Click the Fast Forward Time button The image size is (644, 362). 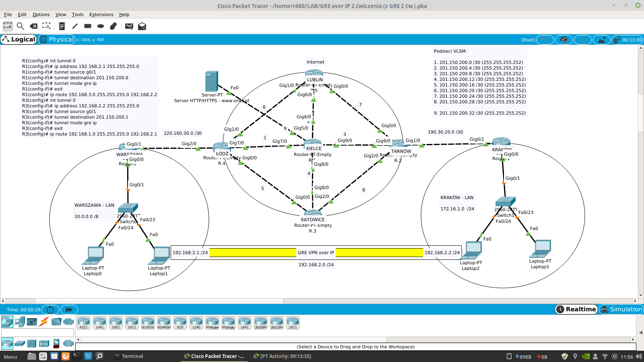[69, 310]
